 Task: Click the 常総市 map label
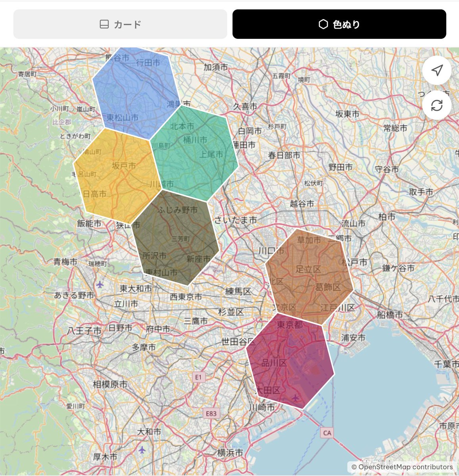pyautogui.click(x=395, y=128)
